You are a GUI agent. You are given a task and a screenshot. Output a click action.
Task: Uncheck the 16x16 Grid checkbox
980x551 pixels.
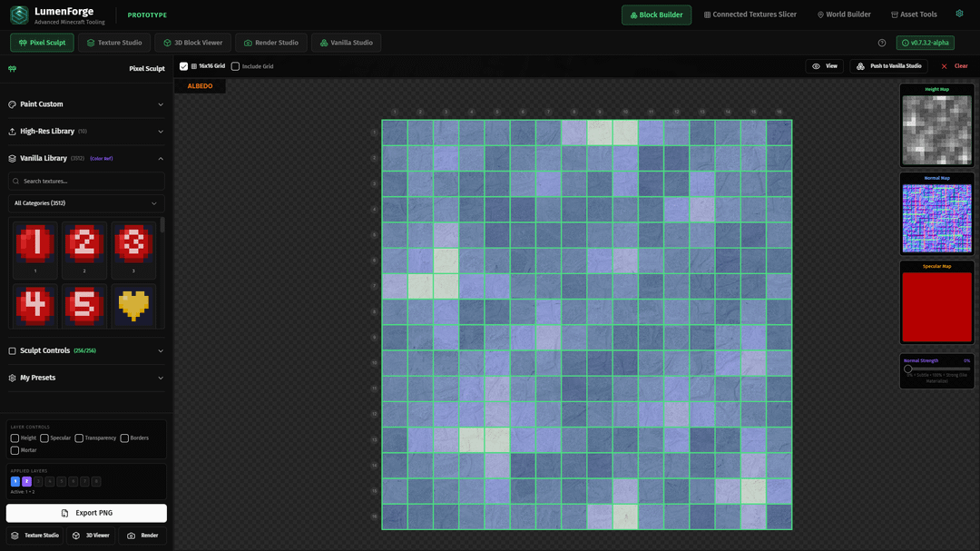tap(184, 66)
